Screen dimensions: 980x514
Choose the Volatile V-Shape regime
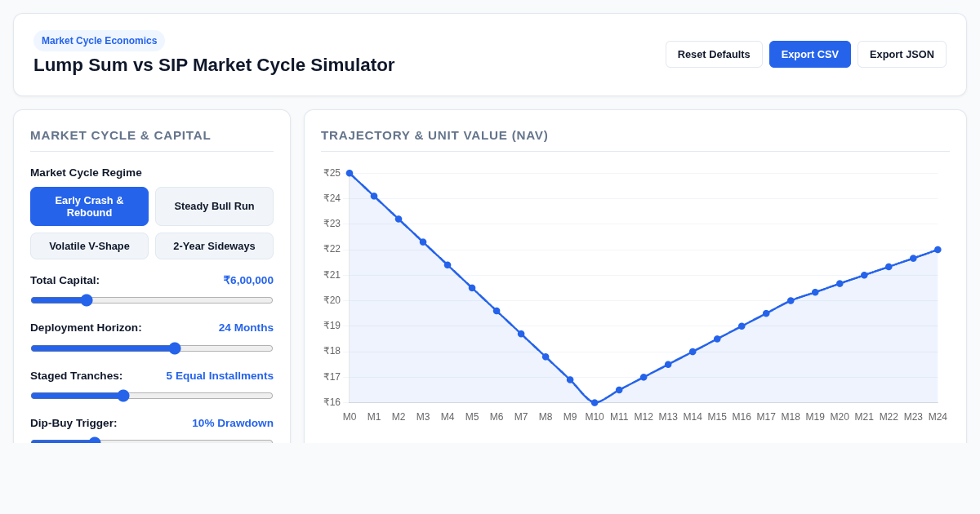point(90,246)
